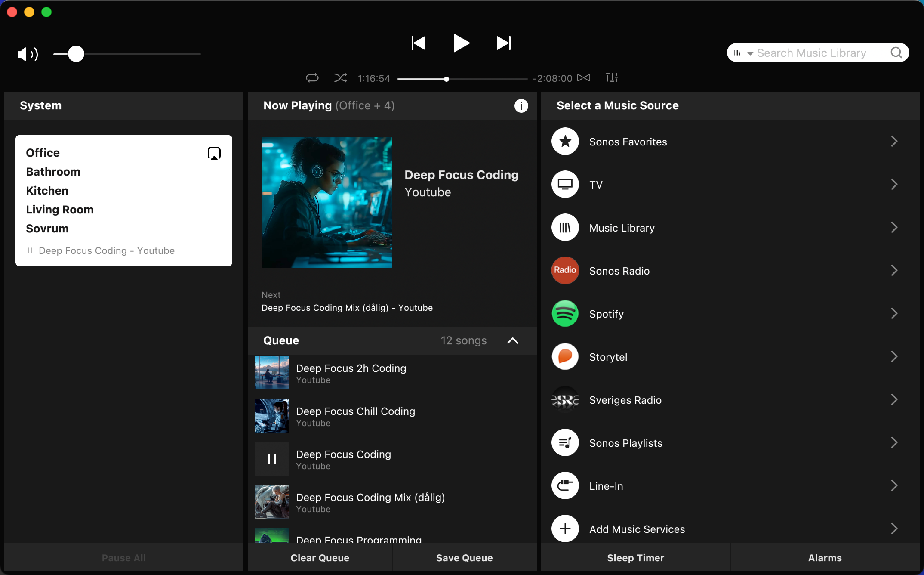Mute the volume speaker icon
This screenshot has height=575, width=924.
pos(28,54)
